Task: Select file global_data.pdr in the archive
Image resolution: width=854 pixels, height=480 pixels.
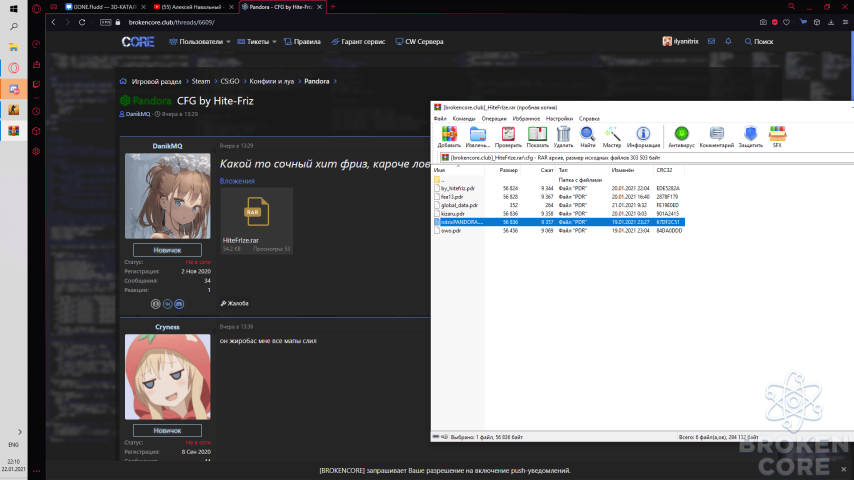Action: click(x=459, y=205)
